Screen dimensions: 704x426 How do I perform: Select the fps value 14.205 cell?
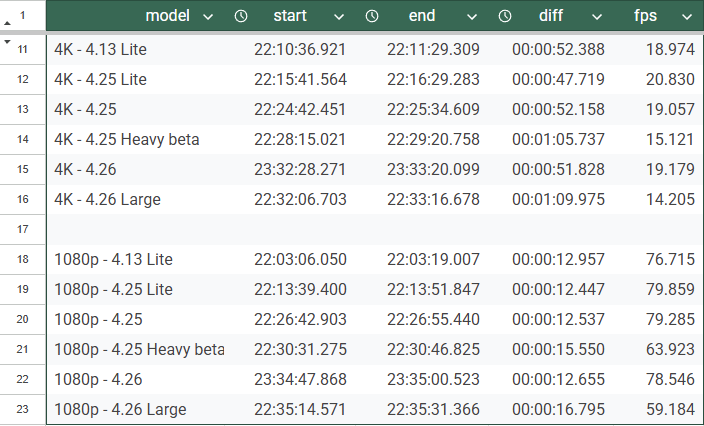point(669,200)
